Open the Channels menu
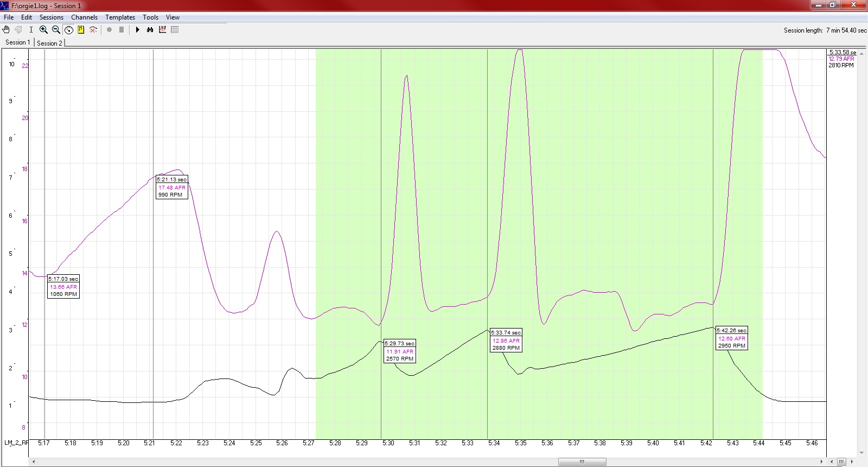 tap(84, 17)
